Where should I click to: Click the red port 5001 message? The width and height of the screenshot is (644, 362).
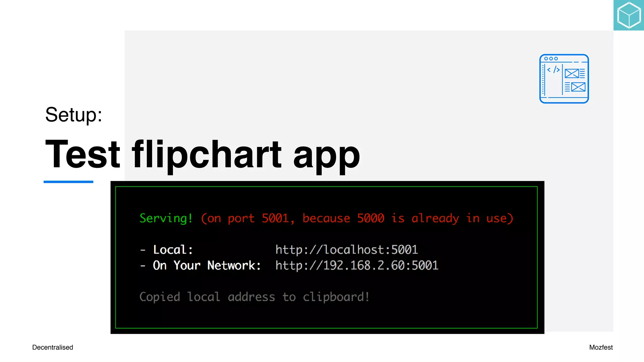[x=357, y=218]
